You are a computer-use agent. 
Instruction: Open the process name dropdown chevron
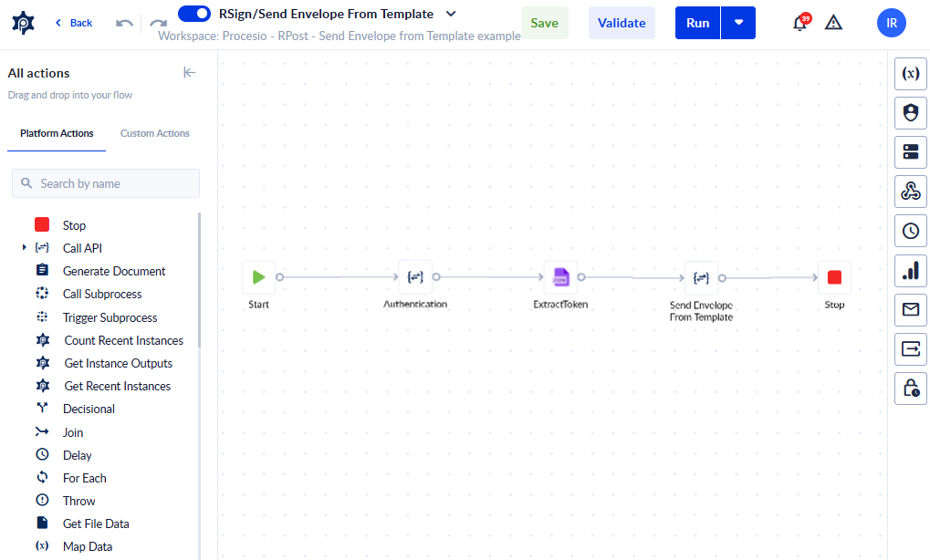point(451,14)
